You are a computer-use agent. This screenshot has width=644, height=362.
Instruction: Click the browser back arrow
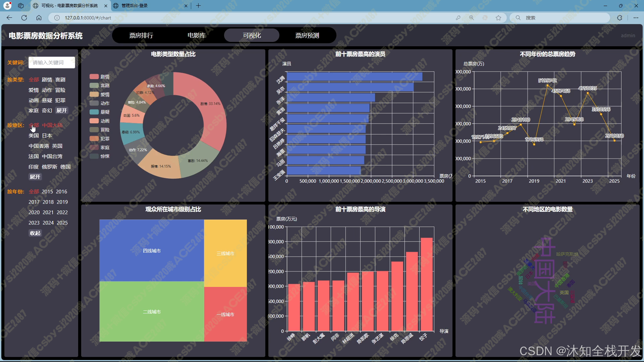(x=9, y=18)
